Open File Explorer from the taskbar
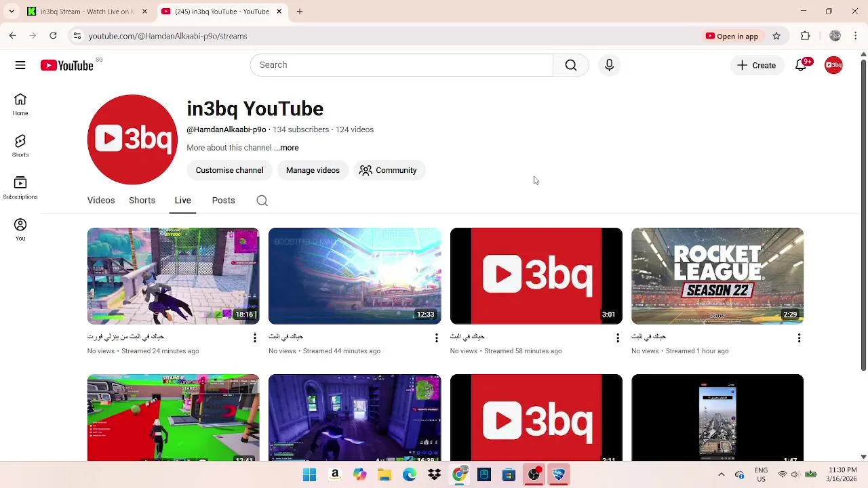This screenshot has width=868, height=488. (x=384, y=474)
